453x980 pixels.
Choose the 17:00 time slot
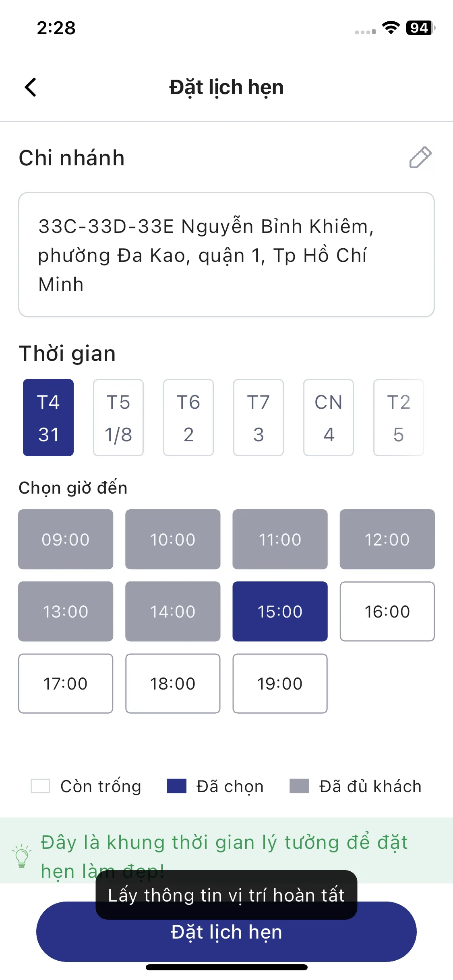66,684
